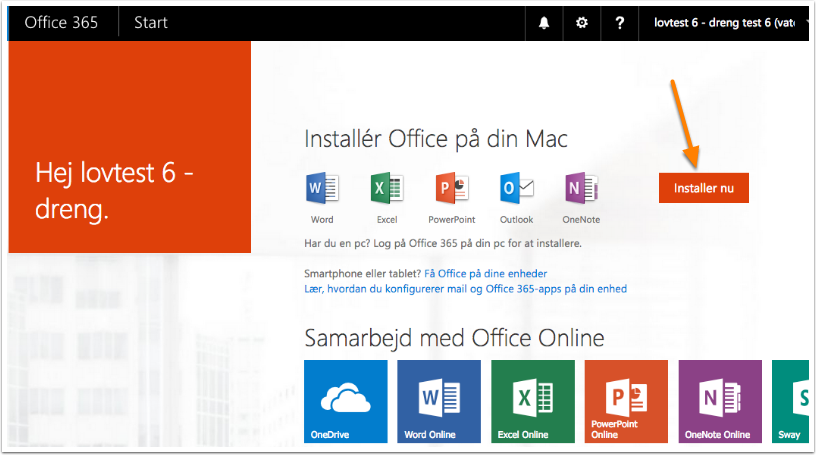Launch the Word Online tile
This screenshot has width=816, height=455.
point(439,401)
